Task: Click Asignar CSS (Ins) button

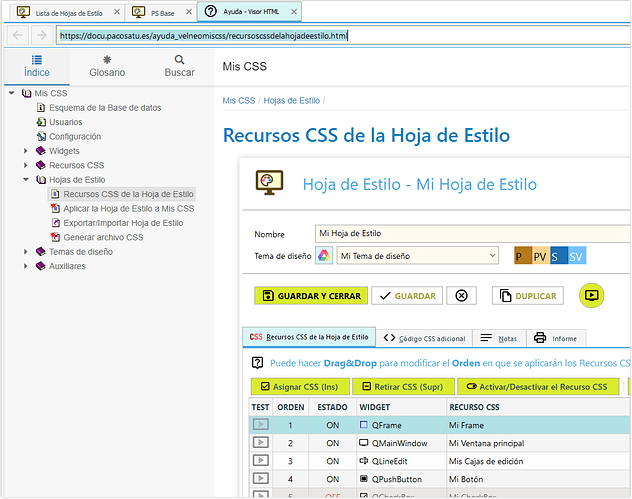Action: (x=300, y=386)
